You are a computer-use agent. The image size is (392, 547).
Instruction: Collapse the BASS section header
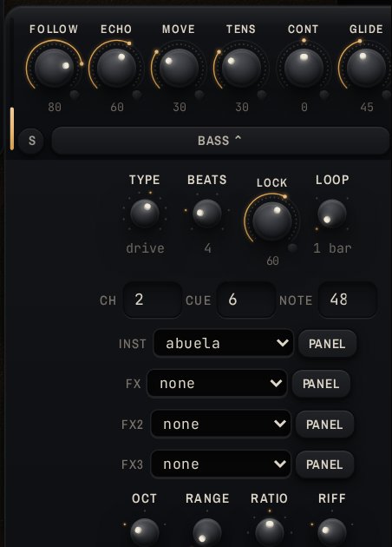[220, 141]
